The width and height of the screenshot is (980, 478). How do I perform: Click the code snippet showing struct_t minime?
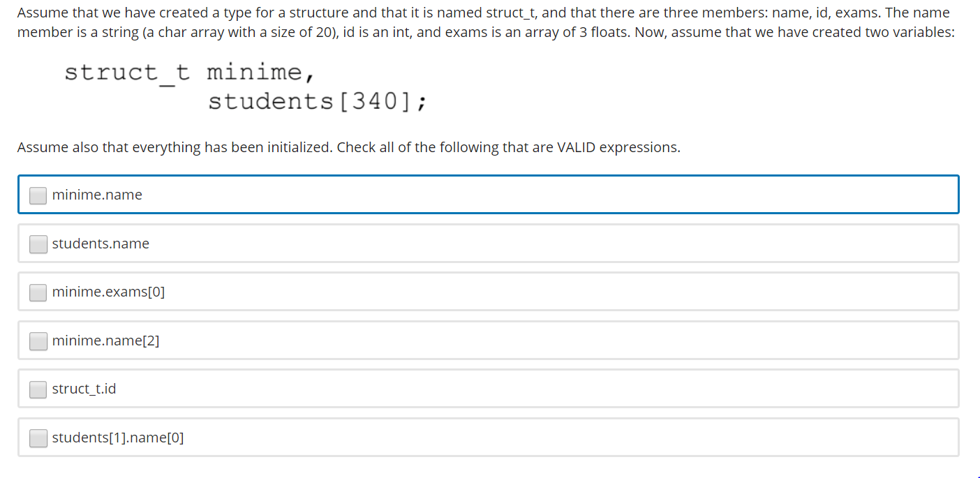coord(189,72)
